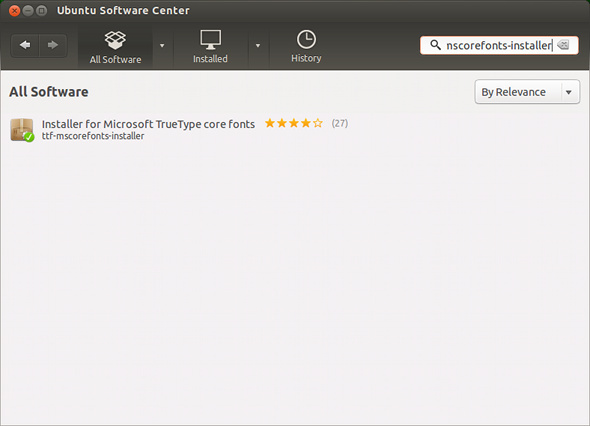Open the By Relevance sort dropdown
The width and height of the screenshot is (590, 426).
coord(527,92)
